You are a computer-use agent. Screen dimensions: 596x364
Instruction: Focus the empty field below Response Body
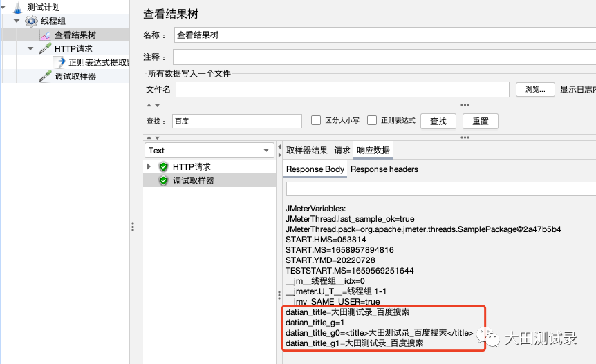click(x=441, y=189)
